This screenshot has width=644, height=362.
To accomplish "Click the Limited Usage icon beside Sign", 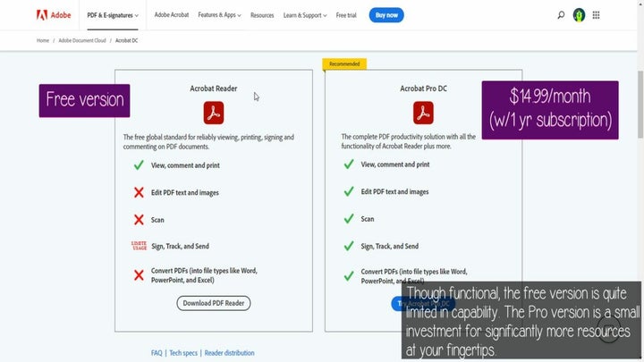I will (139, 246).
